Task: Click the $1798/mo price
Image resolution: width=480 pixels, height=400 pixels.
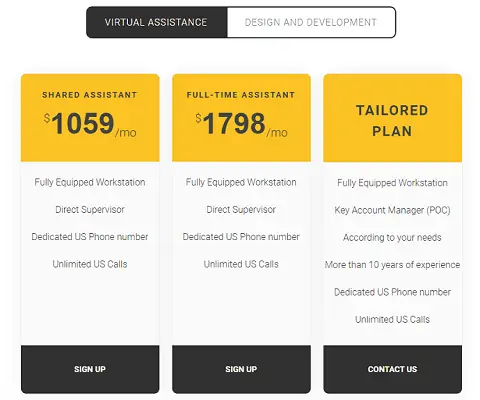Action: click(241, 124)
